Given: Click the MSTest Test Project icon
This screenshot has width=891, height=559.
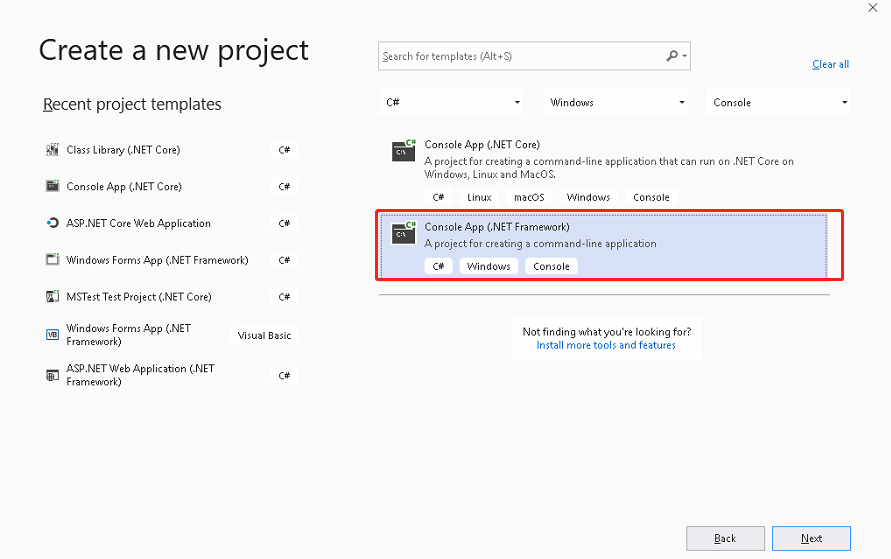Looking at the screenshot, I should [53, 297].
